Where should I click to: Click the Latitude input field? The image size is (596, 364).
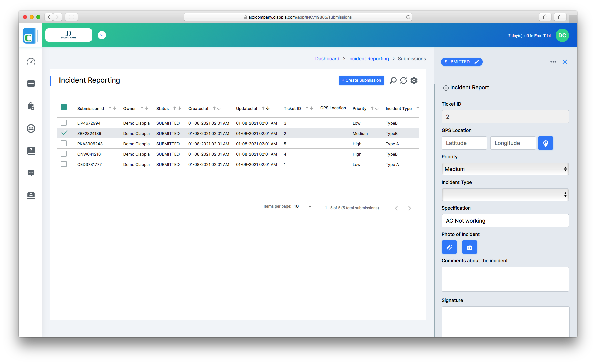click(464, 143)
